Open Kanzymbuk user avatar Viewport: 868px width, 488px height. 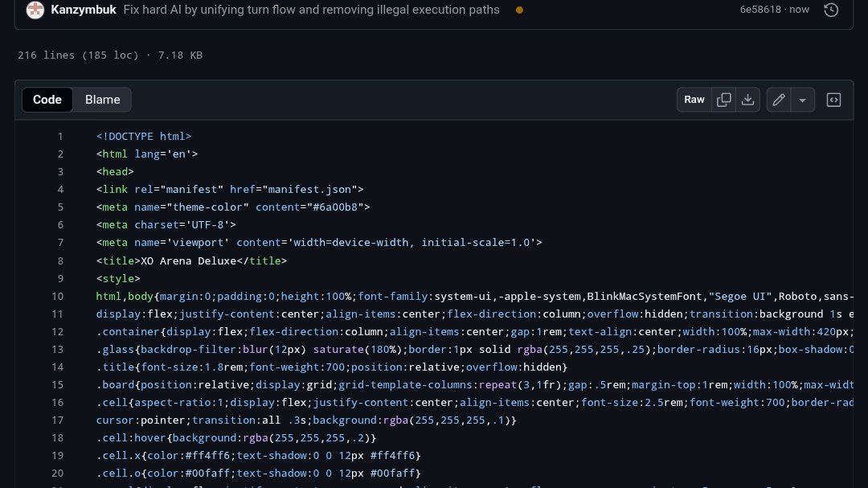[35, 10]
